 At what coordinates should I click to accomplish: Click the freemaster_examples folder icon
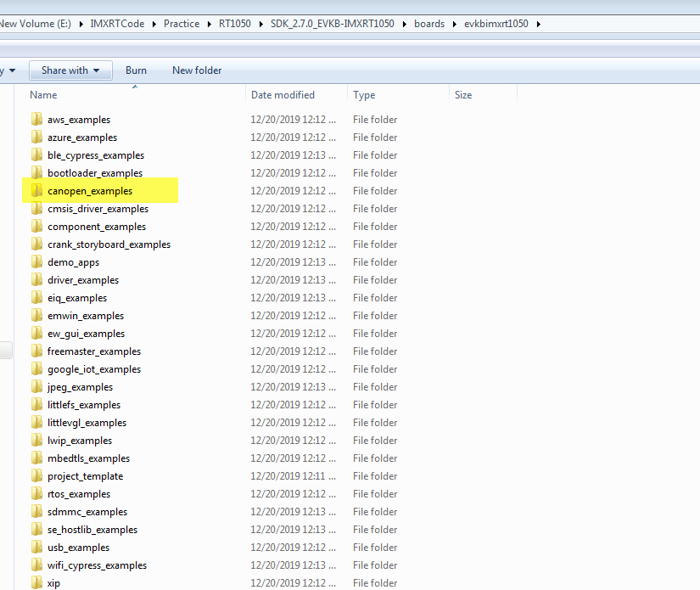(37, 351)
